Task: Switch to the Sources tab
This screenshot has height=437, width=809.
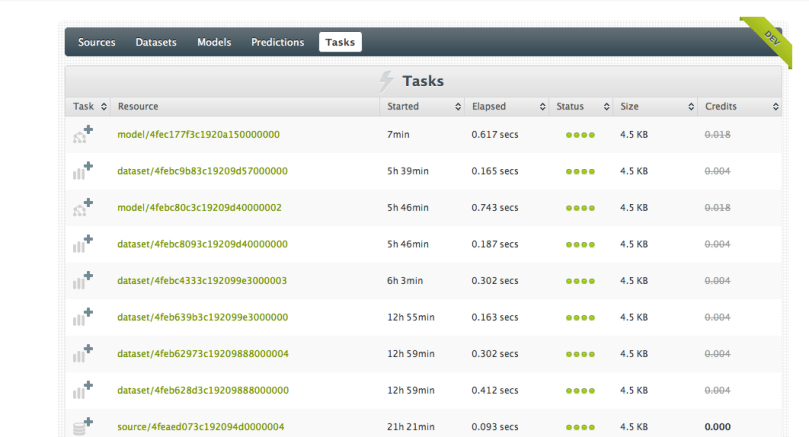Action: point(97,42)
